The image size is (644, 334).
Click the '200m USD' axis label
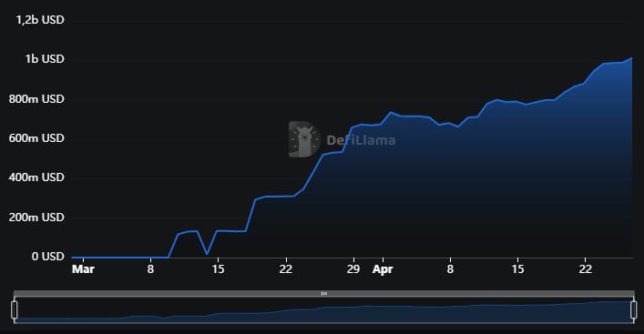[x=36, y=218]
